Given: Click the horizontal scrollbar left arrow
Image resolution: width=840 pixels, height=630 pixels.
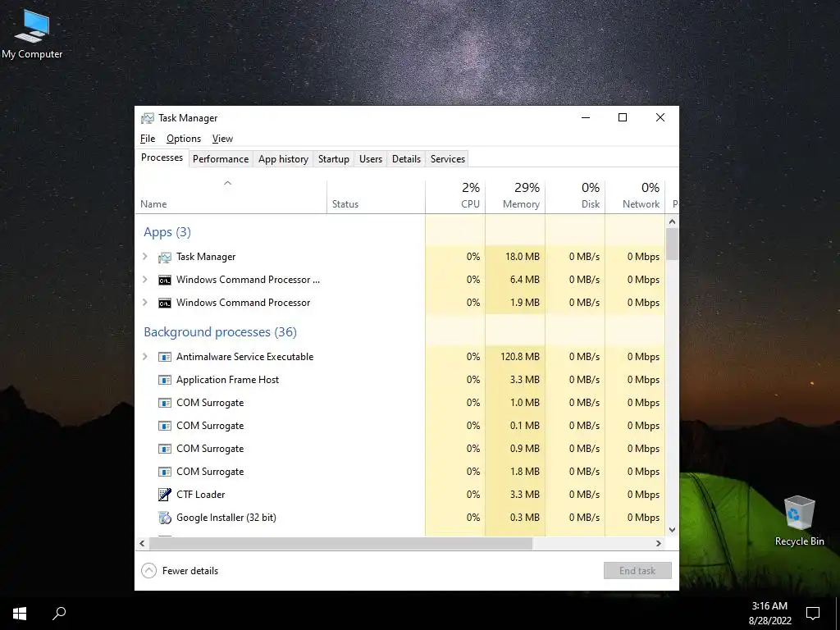Looking at the screenshot, I should click(x=142, y=543).
